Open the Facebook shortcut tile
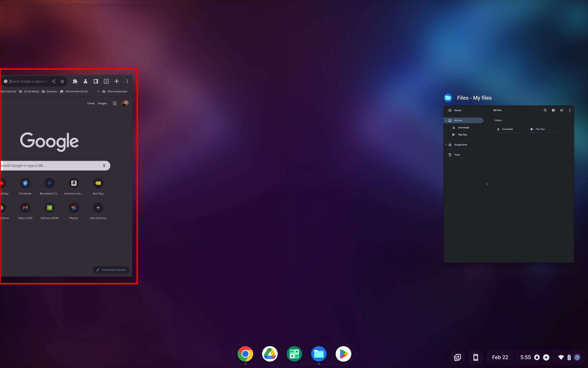This screenshot has width=588, height=368. click(25, 183)
